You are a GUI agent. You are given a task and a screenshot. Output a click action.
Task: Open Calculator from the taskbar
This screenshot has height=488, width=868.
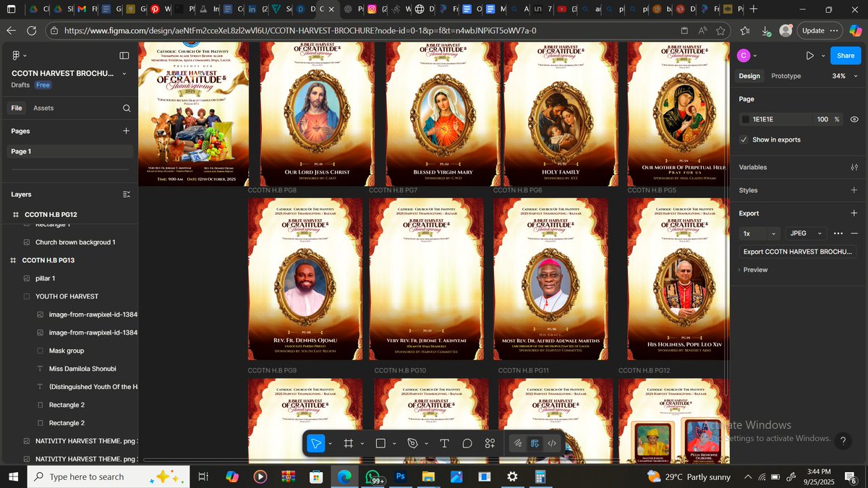click(x=540, y=476)
